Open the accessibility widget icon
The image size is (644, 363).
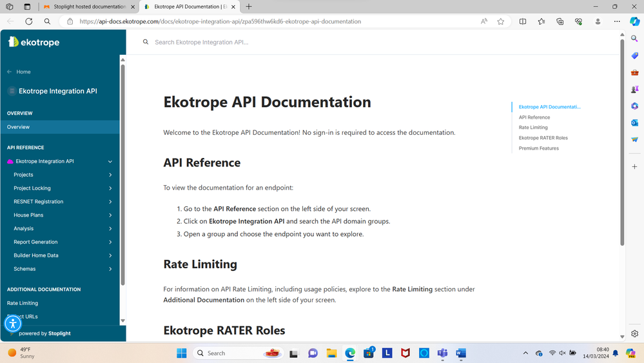(x=13, y=324)
